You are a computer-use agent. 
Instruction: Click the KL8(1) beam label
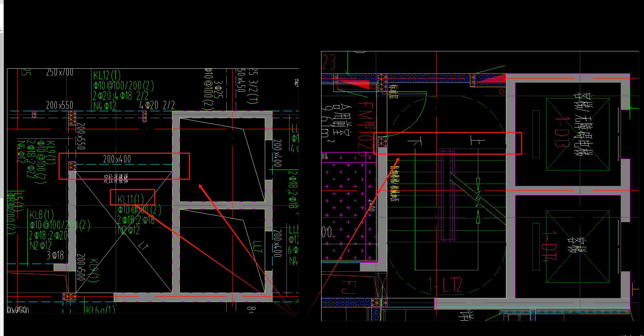click(x=42, y=215)
